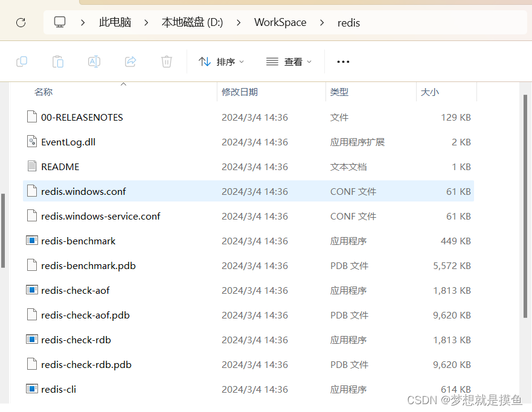Click redis.windows.conf file icon
532x412 pixels.
(x=32, y=191)
